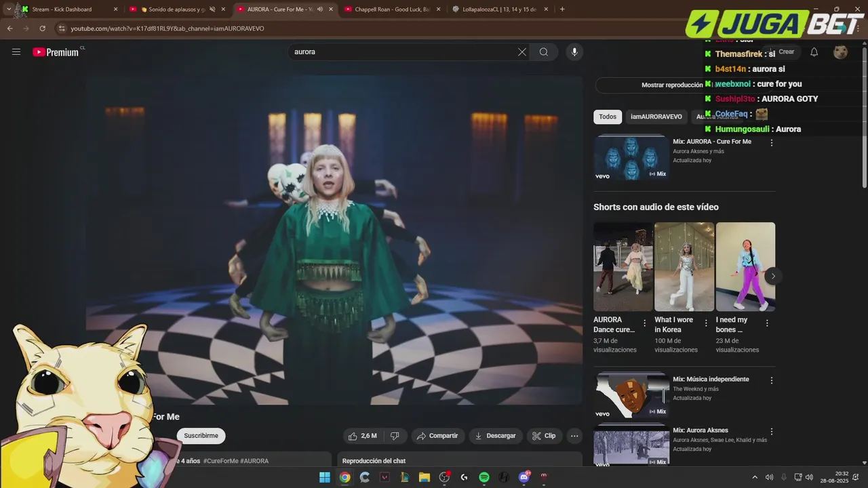Open the account avatar menu
Screen dimensions: 868x488
(x=841, y=52)
